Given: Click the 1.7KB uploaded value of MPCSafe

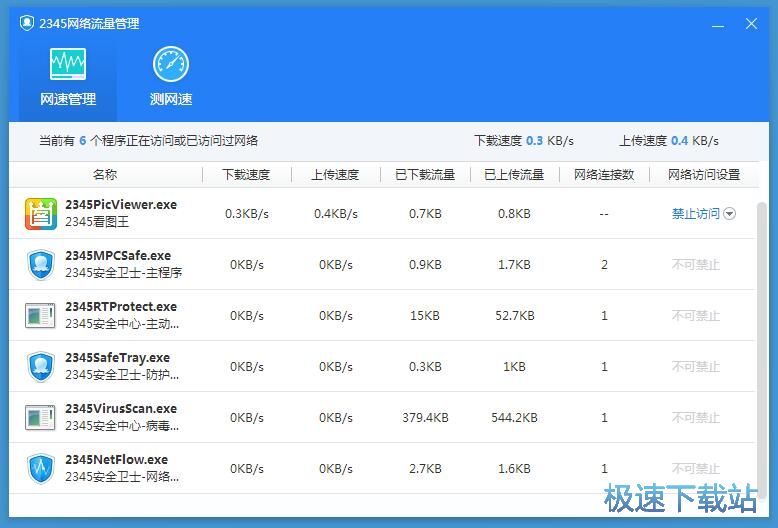Looking at the screenshot, I should 515,265.
